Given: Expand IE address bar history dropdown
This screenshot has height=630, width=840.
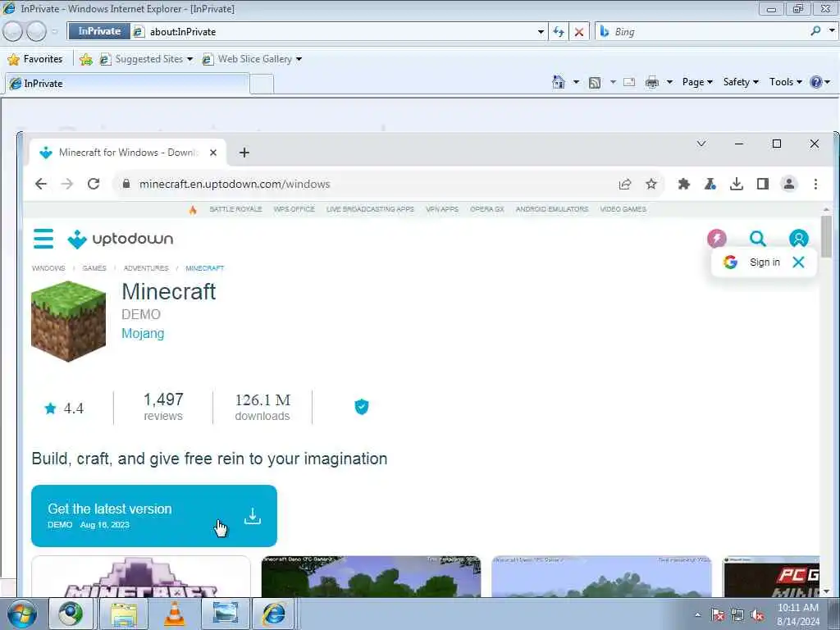Looking at the screenshot, I should coord(541,32).
